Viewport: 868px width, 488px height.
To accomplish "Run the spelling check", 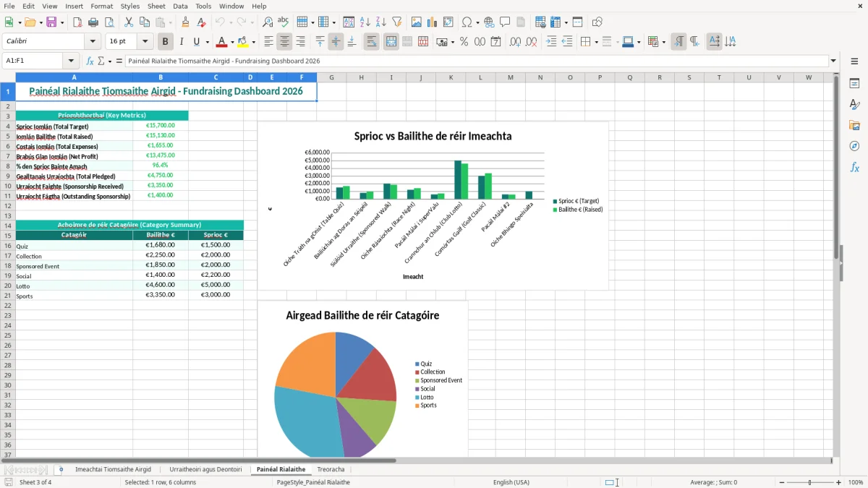I will tap(284, 22).
